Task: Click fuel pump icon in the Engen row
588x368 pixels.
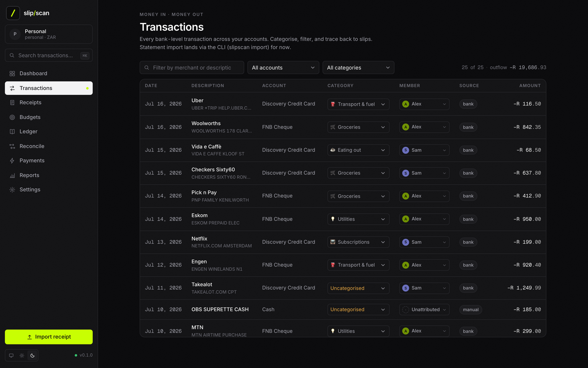Action: 333,265
